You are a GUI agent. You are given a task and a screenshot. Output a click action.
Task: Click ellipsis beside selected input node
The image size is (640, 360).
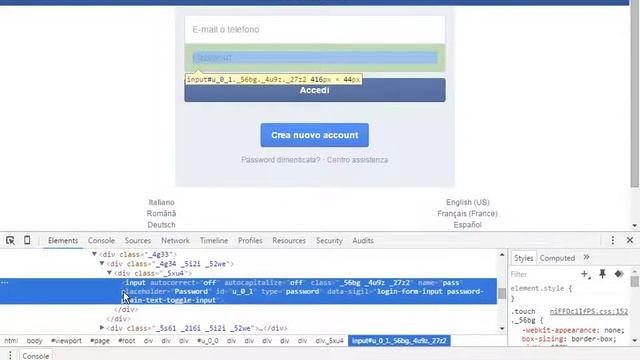pyautogui.click(x=4, y=282)
